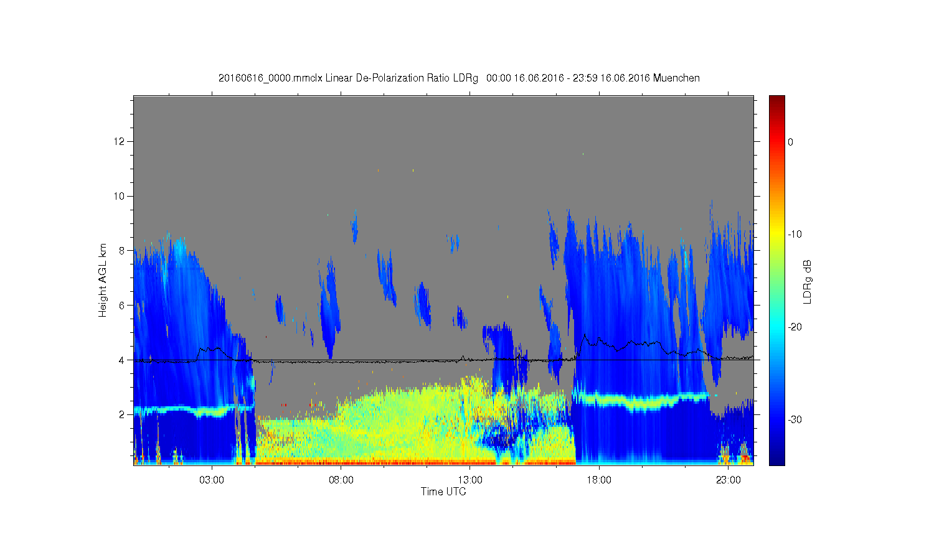This screenshot has width=934, height=560.
Task: Click the 03:00 time tick label
Action: 212,480
